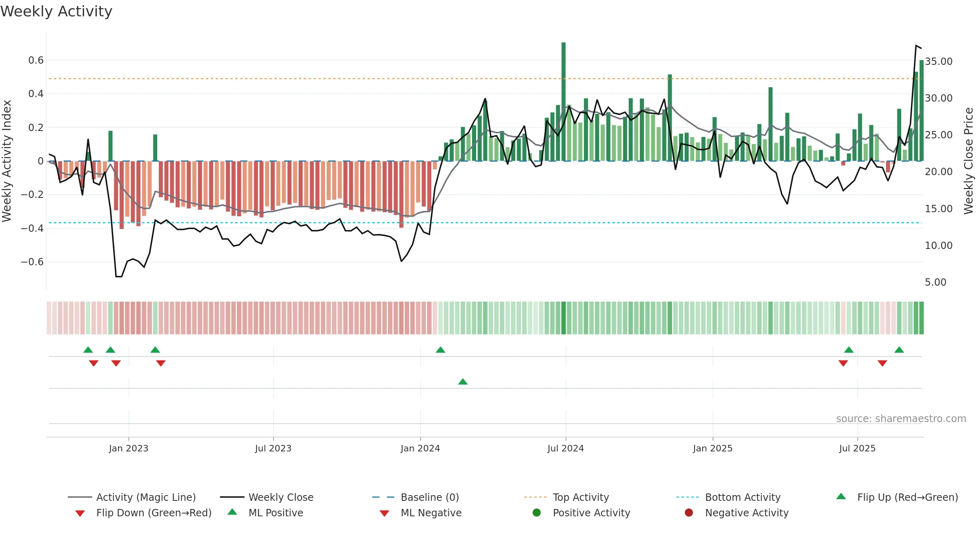Click the '0.2' left axis tick label

36,128
